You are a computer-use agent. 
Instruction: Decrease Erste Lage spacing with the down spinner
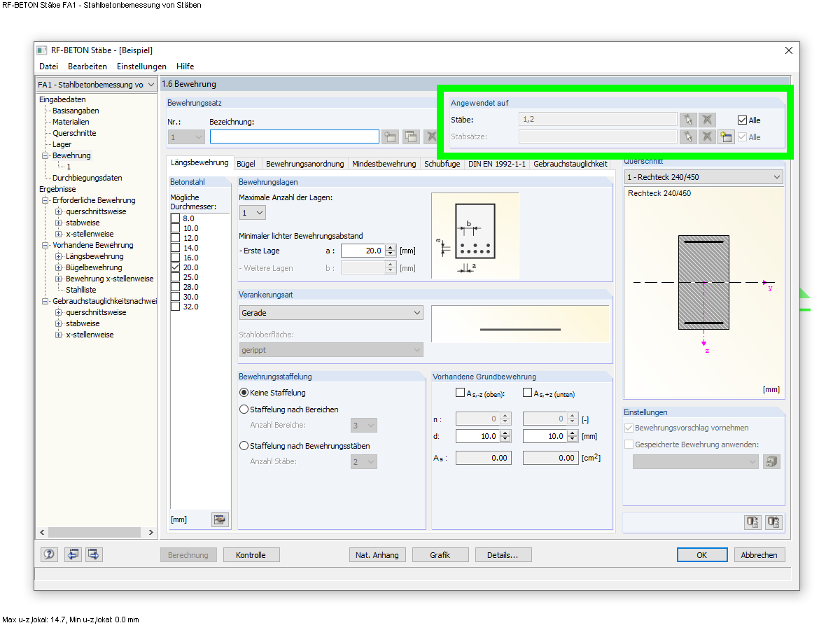click(391, 253)
